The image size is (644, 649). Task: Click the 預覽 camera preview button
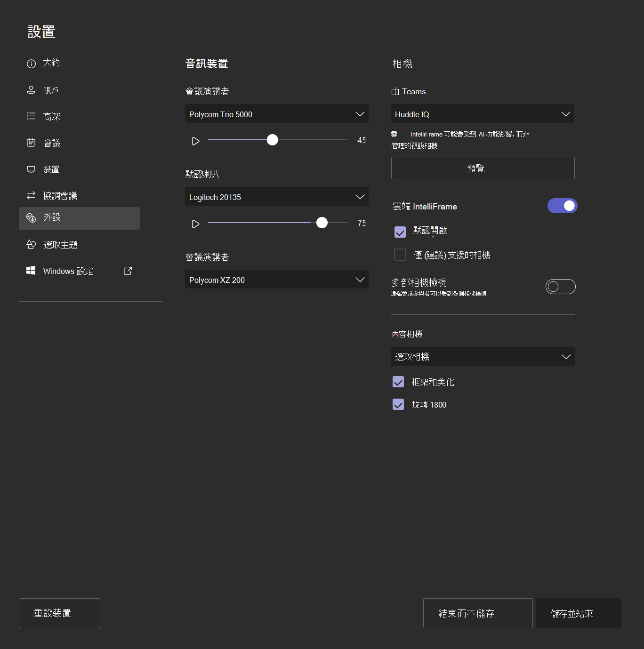482,168
